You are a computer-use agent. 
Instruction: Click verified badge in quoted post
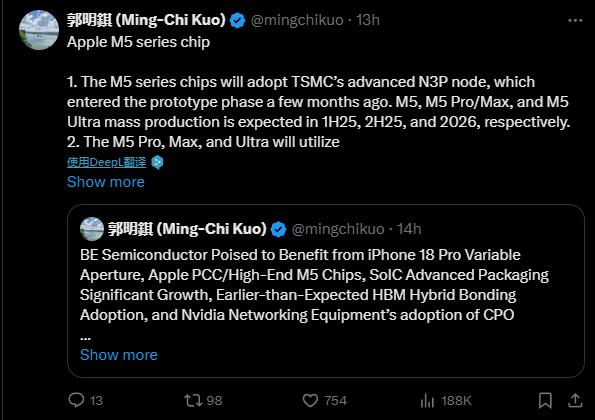[x=279, y=229]
